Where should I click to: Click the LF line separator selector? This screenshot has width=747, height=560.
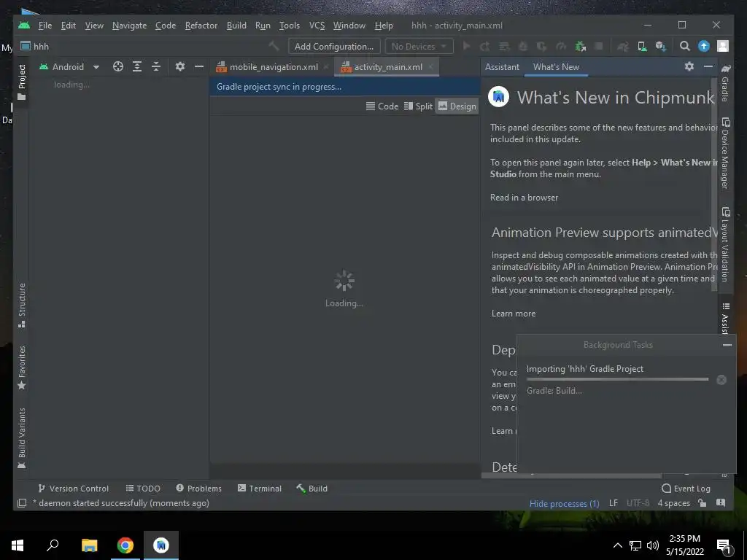coord(613,503)
